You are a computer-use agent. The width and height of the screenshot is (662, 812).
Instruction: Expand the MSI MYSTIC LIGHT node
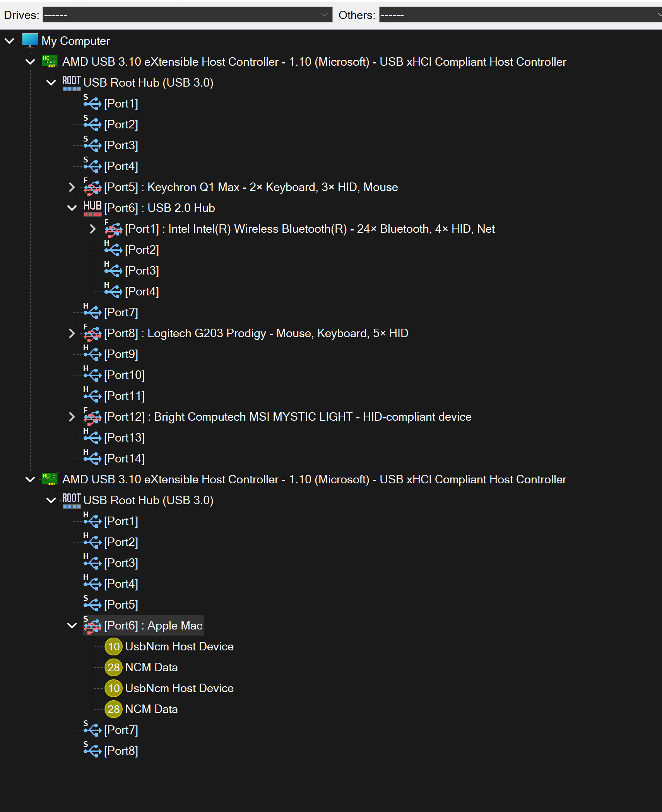tap(72, 417)
